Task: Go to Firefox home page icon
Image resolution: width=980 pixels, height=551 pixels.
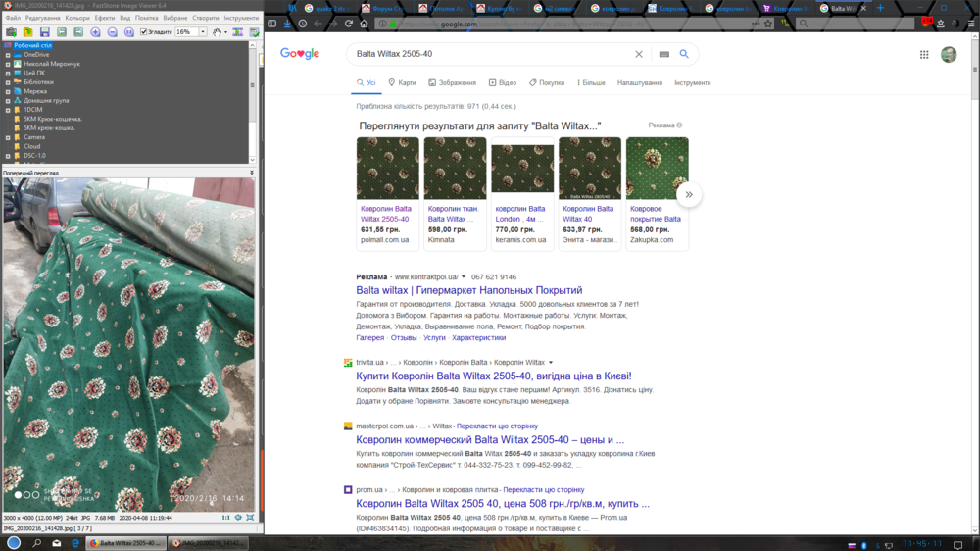Action: tap(364, 24)
